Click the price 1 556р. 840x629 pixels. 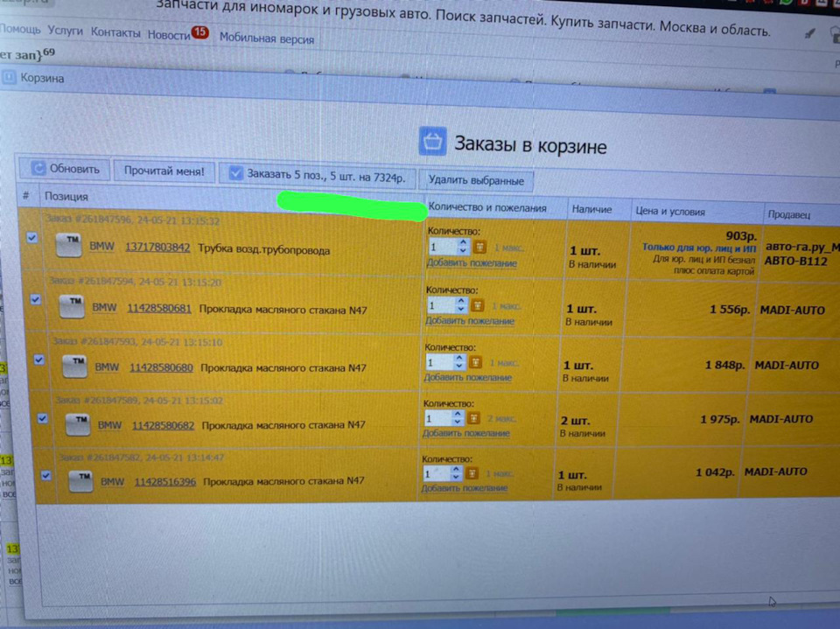click(x=730, y=310)
